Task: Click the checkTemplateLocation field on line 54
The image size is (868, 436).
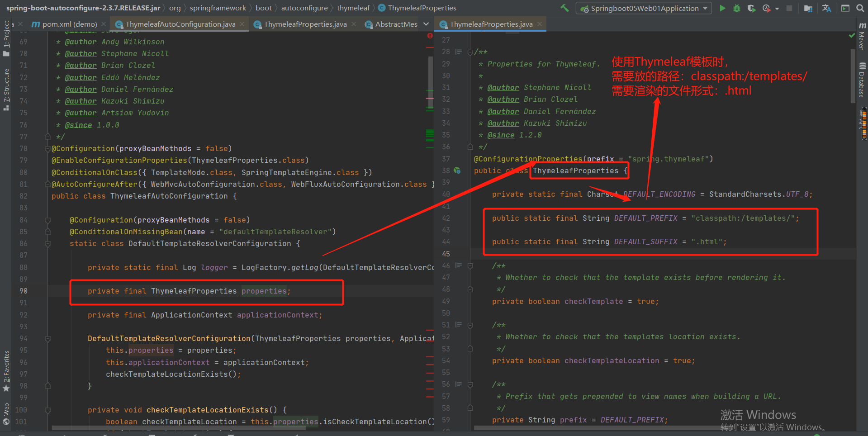Action: pos(612,360)
